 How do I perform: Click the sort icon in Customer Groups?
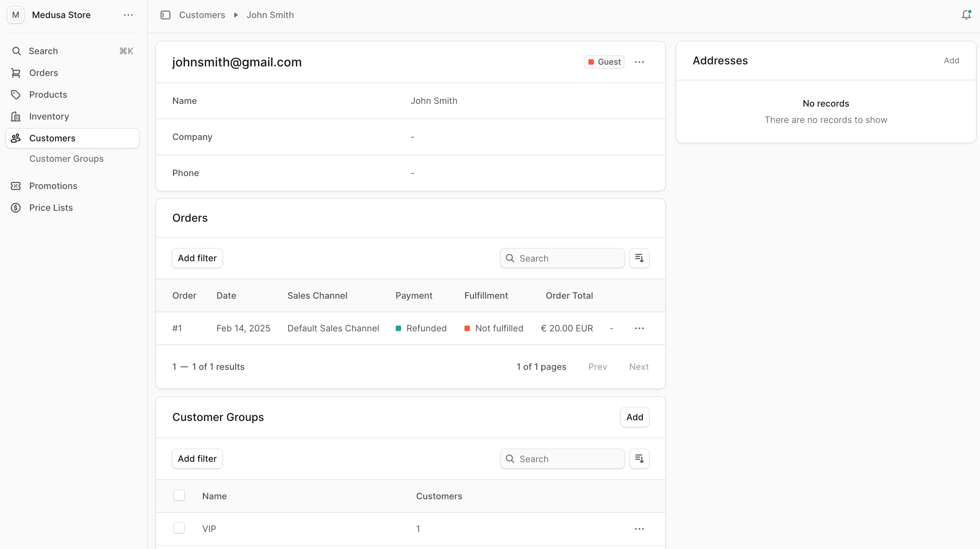tap(639, 459)
